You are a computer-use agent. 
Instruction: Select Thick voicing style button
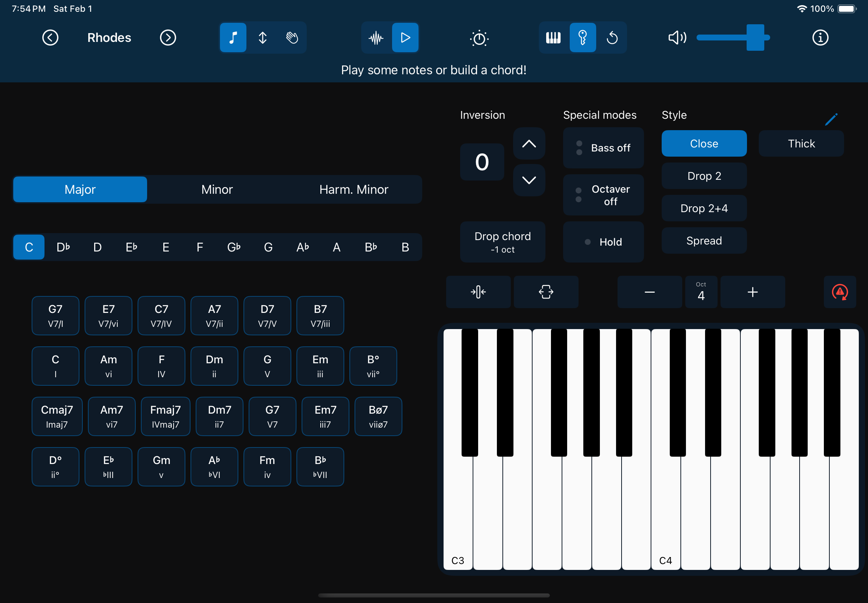[801, 144]
